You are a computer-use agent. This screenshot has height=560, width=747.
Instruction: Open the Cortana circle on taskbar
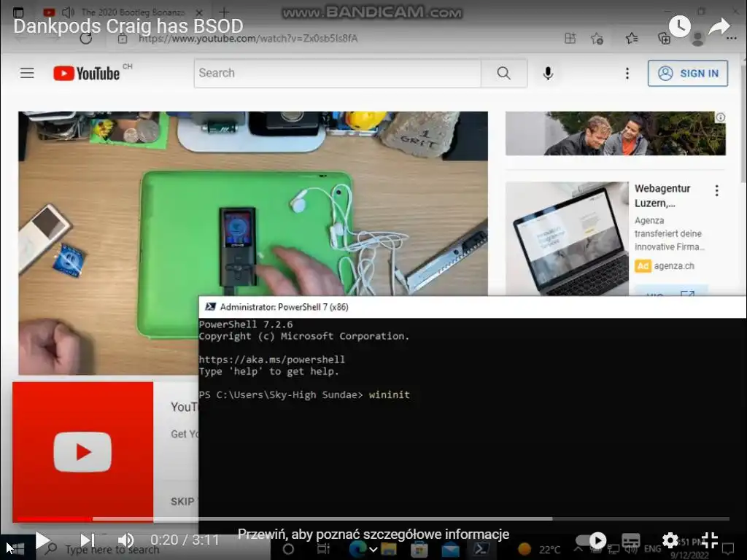(288, 549)
